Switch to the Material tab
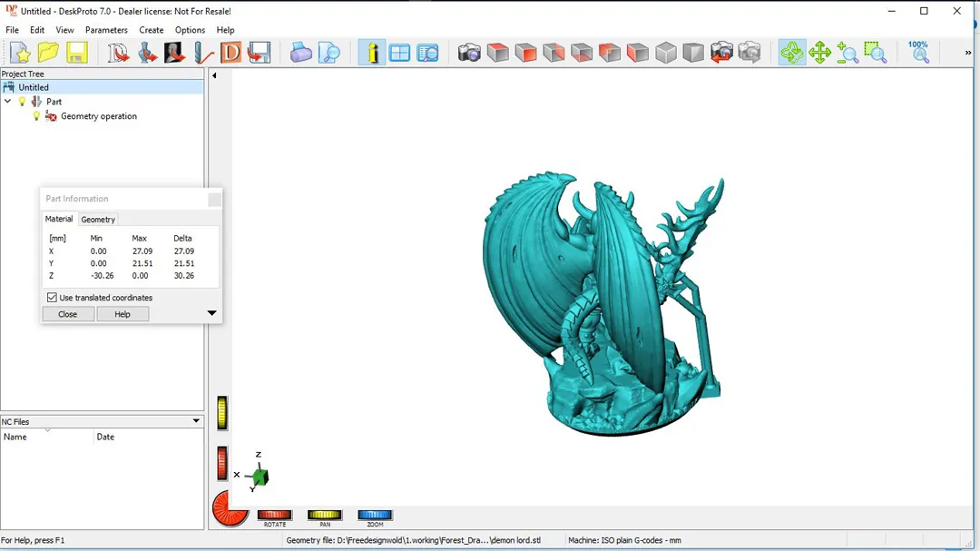The height and width of the screenshot is (551, 980). [x=59, y=219]
